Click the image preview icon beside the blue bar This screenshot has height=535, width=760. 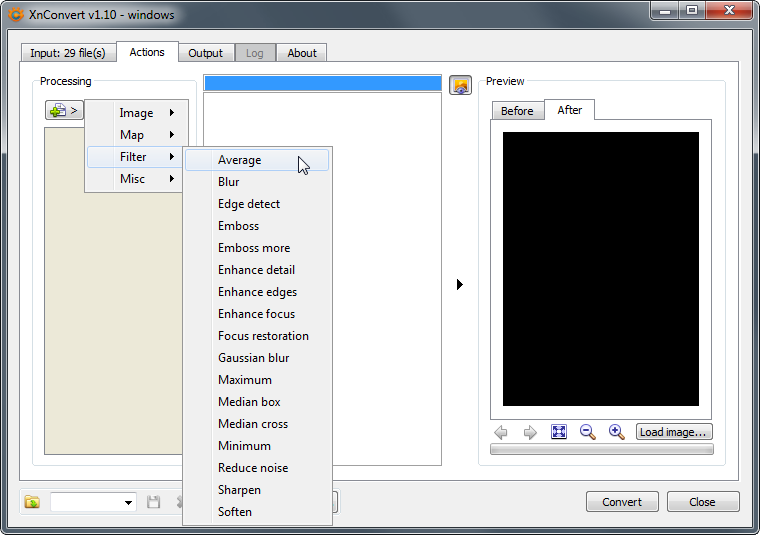point(460,85)
